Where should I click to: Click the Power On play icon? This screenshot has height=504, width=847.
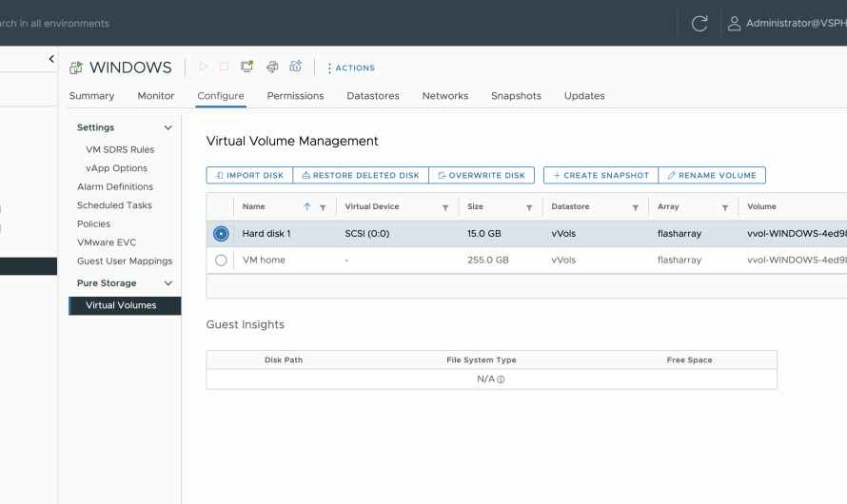(x=203, y=67)
